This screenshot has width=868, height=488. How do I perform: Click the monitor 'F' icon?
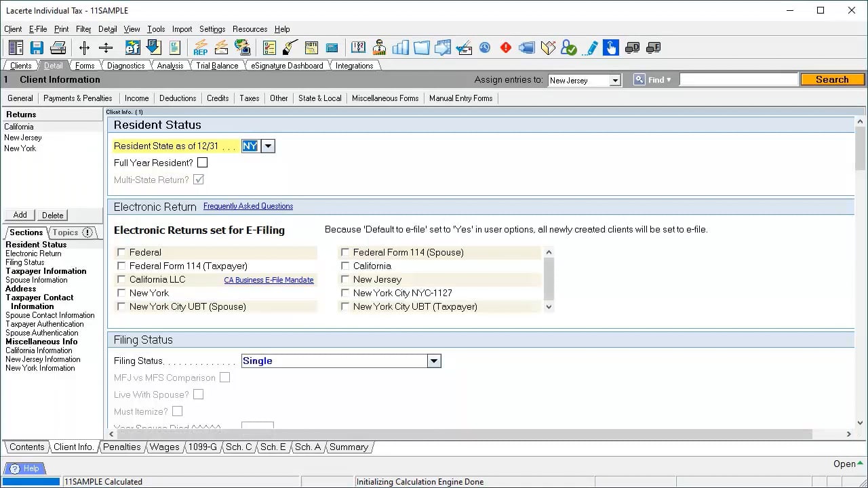point(653,47)
